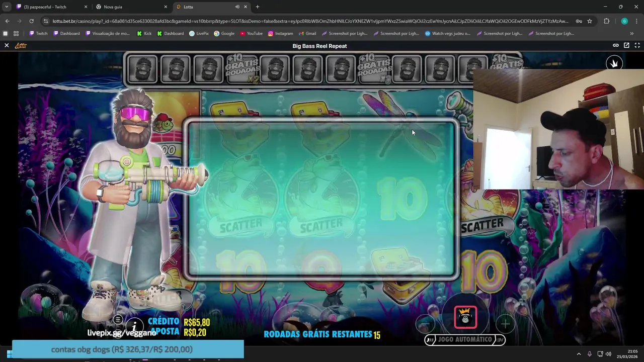
Task: Open the YouTube bookmark
Action: (251, 34)
